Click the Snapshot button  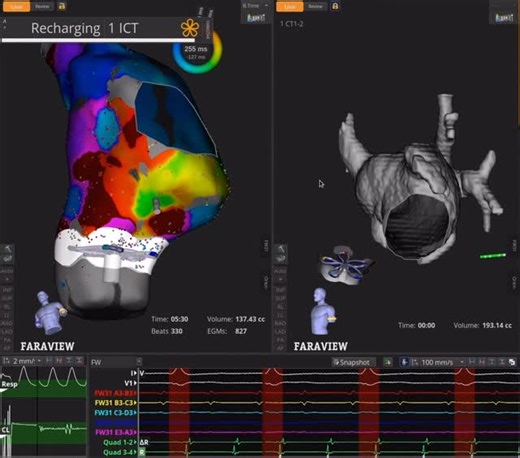(353, 362)
